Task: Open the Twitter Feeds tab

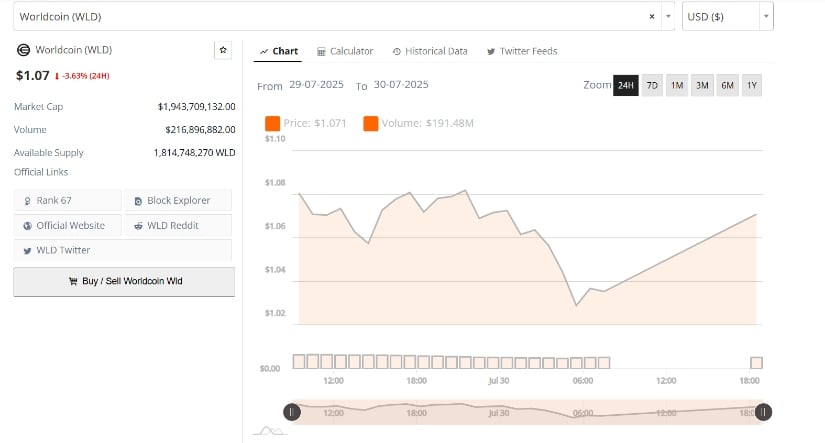Action: tap(522, 51)
